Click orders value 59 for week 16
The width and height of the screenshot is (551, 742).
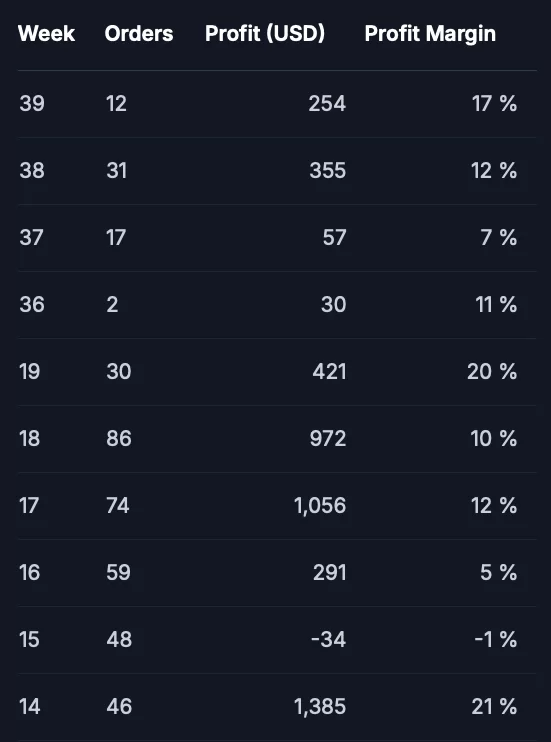pyautogui.click(x=118, y=573)
